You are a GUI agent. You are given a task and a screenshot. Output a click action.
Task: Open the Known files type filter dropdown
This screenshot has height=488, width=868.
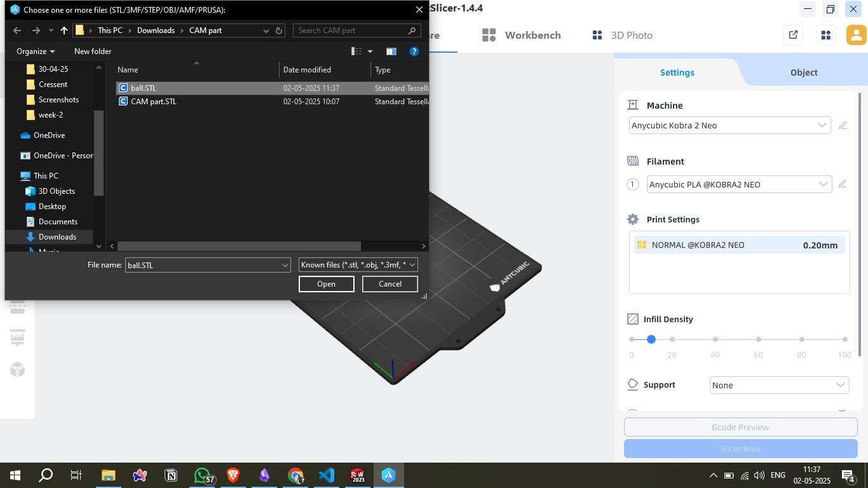(x=358, y=265)
